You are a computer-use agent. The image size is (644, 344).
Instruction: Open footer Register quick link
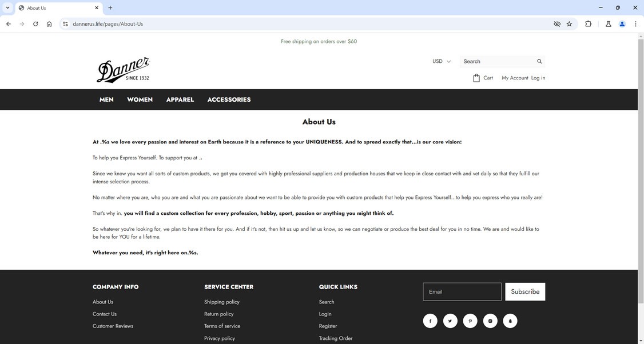[x=328, y=326]
